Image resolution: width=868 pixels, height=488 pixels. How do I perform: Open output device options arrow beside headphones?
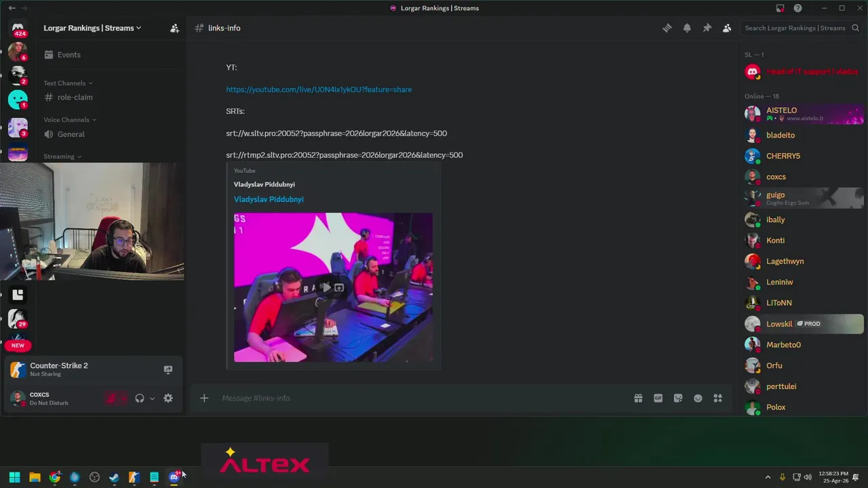pyautogui.click(x=152, y=399)
